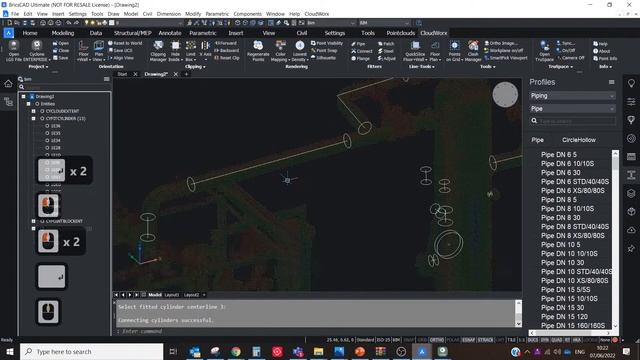Click Reset to World button
Image resolution: width=640 pixels, height=360 pixels.
tap(125, 43)
